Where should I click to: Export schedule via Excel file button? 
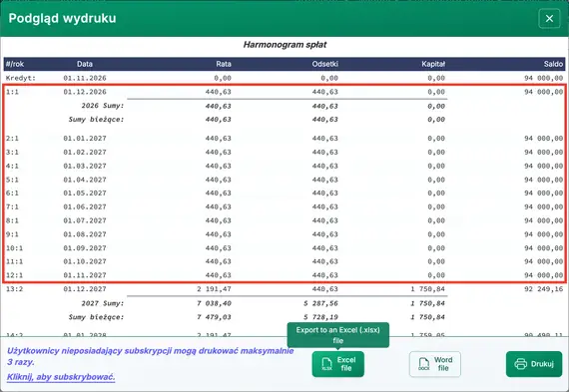tap(337, 364)
